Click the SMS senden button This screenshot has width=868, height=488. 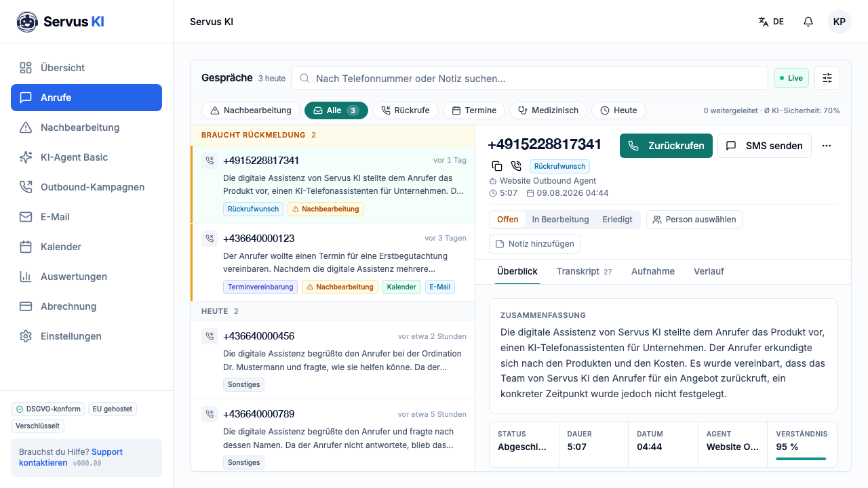coord(764,146)
